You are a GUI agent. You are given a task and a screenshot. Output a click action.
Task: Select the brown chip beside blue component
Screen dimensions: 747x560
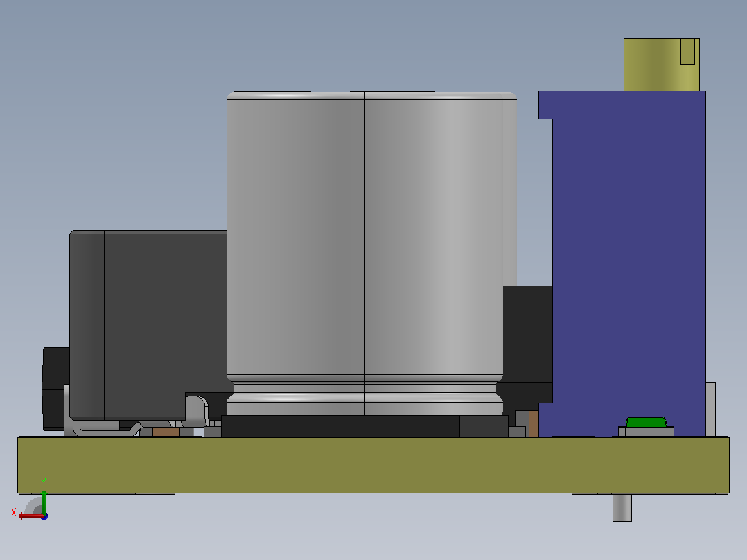(534, 423)
